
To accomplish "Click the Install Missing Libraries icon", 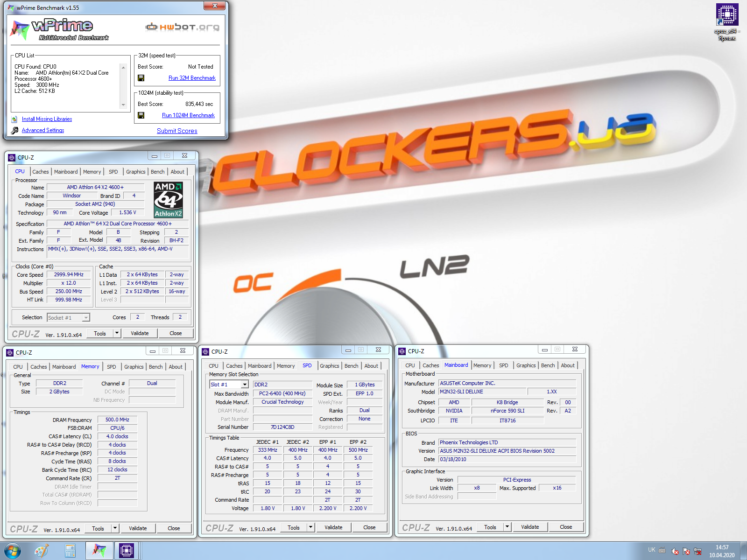I will click(x=14, y=119).
